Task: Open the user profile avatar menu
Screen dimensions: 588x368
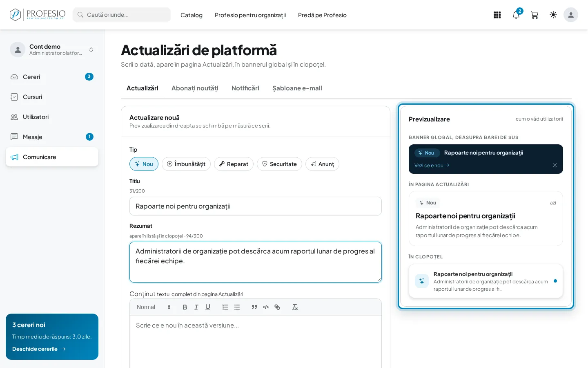Action: [x=571, y=15]
